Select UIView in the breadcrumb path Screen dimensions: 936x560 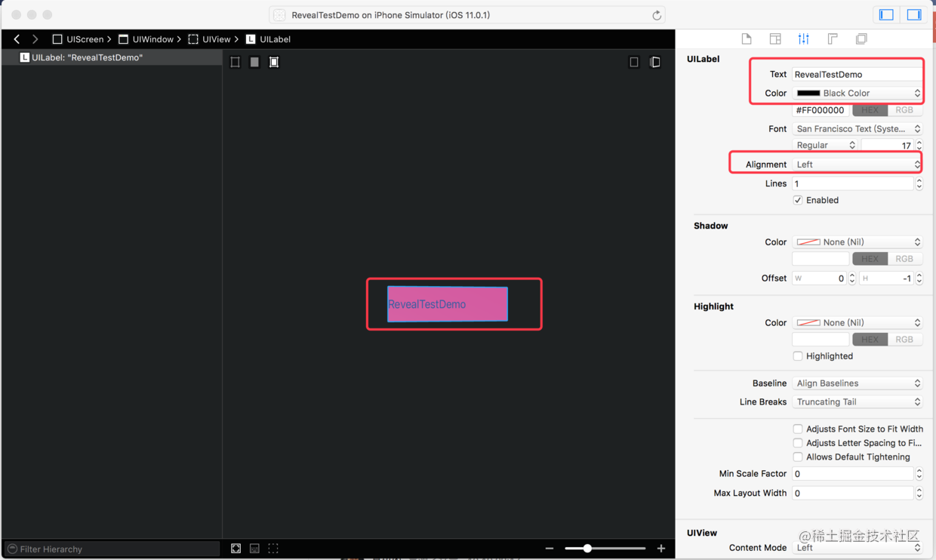(x=209, y=39)
